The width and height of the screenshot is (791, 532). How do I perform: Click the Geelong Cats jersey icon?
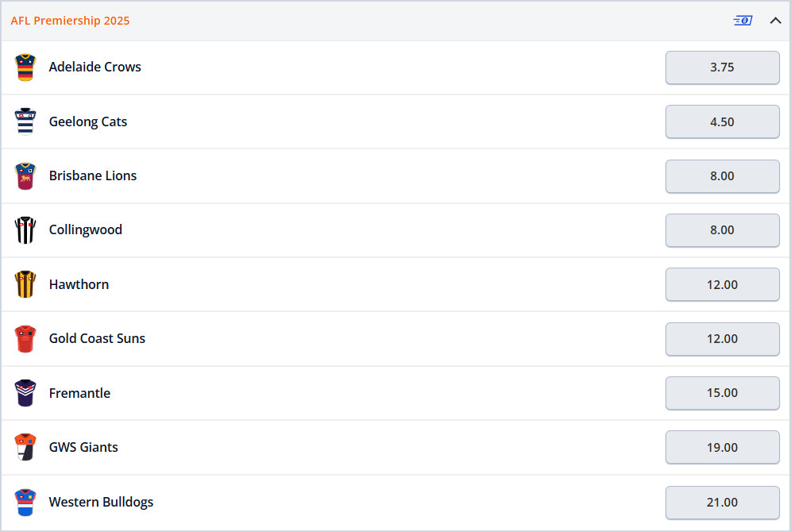coord(25,121)
